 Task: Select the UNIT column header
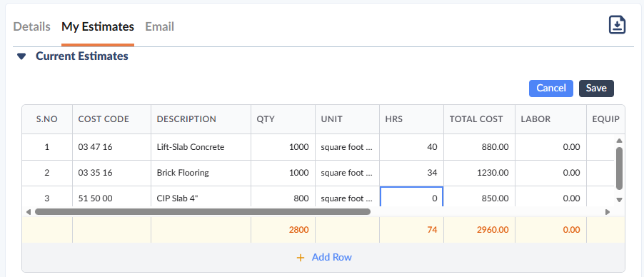pyautogui.click(x=347, y=119)
